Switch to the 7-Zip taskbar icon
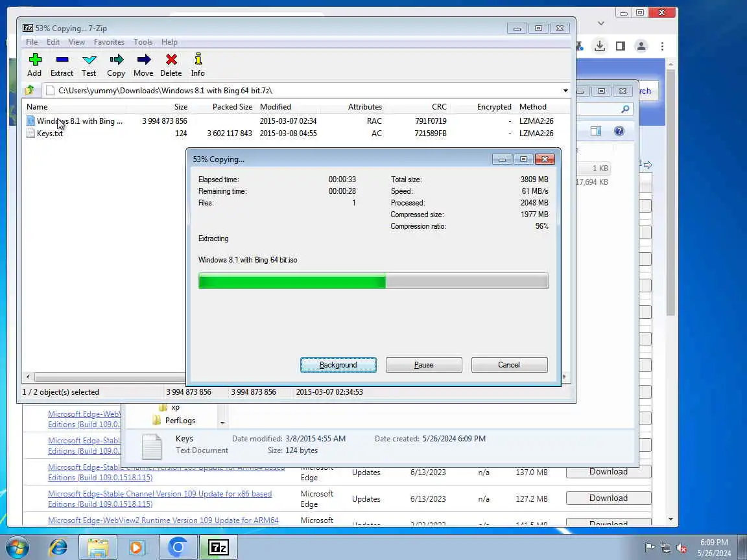This screenshot has height=560, width=747. [218, 548]
